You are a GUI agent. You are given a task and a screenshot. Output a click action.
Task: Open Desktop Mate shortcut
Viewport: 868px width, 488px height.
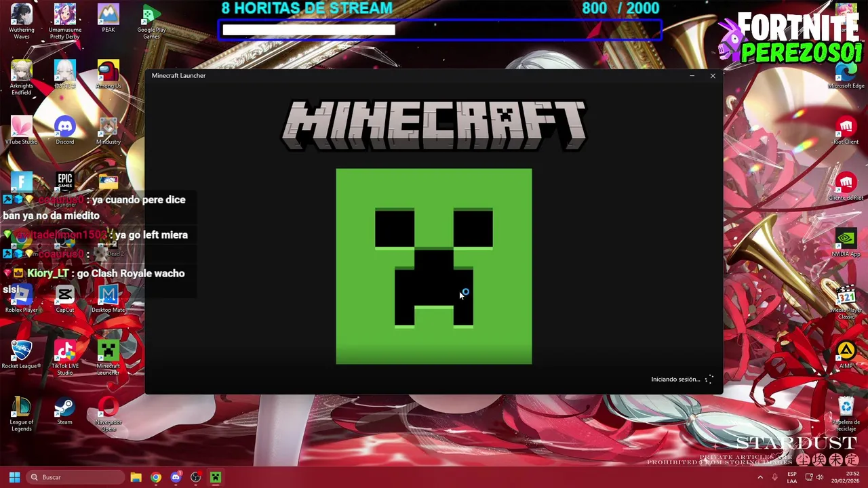point(108,298)
